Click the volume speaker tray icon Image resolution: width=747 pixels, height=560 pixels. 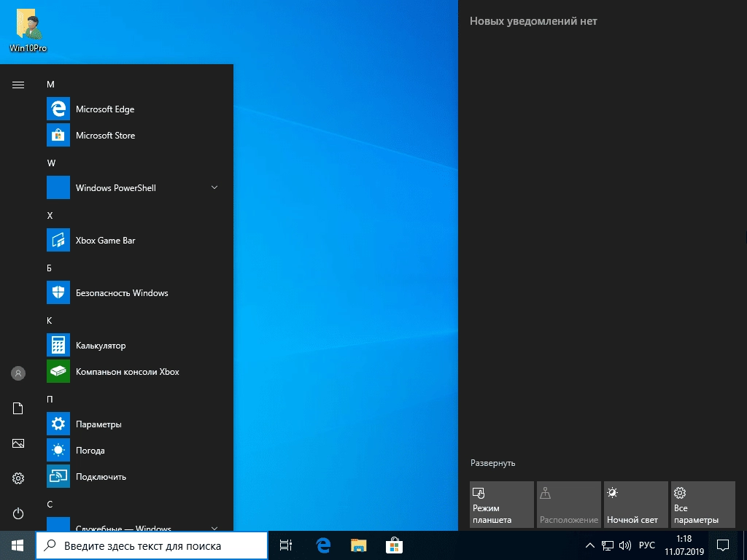(x=624, y=545)
